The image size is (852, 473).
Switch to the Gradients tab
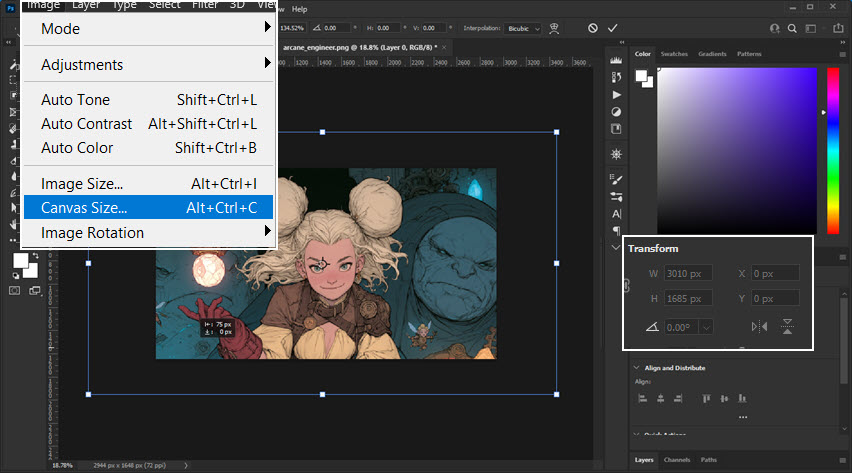tap(712, 54)
